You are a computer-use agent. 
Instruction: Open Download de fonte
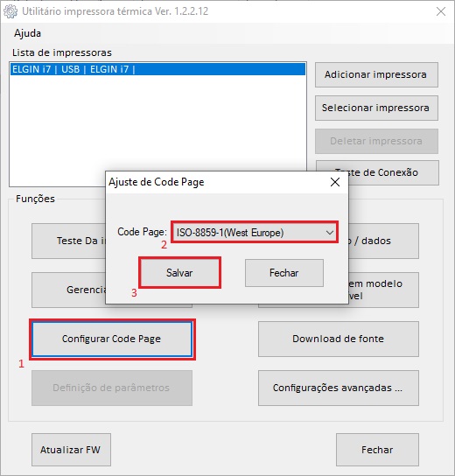[x=338, y=339]
